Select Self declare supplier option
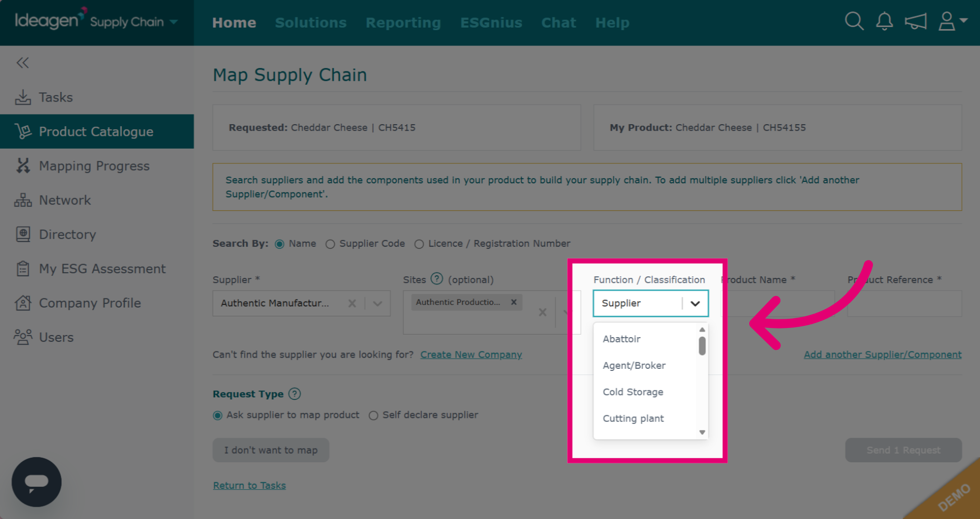Image resolution: width=980 pixels, height=519 pixels. click(374, 415)
